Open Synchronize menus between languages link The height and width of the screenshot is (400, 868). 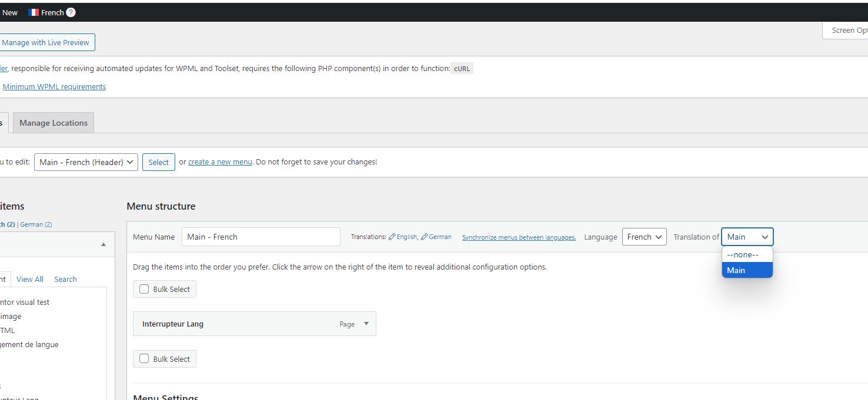click(519, 237)
